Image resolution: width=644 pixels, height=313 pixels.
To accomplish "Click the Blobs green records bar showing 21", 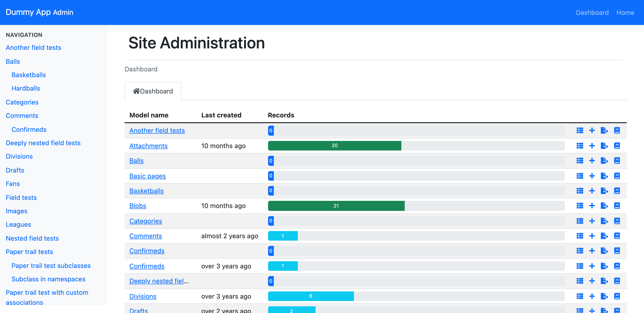I will 336,206.
